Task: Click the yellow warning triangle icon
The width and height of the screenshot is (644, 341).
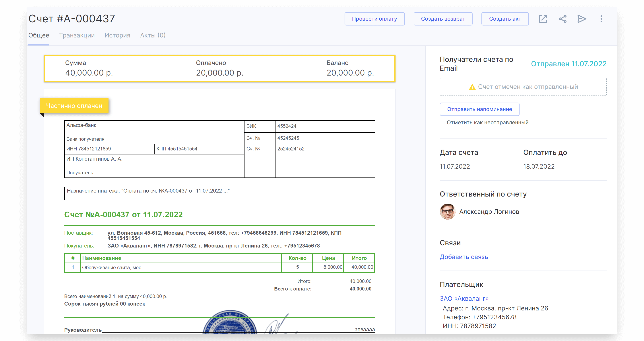Action: point(472,87)
